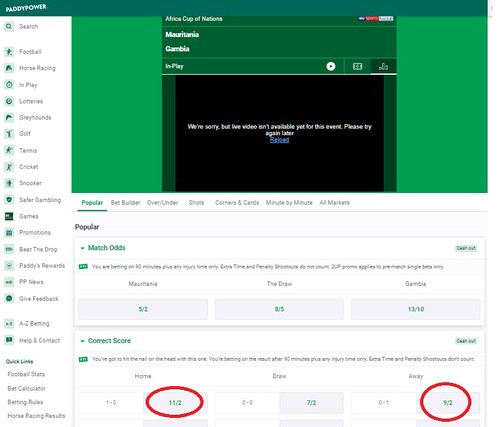Open Betting Rules quick link

[25, 402]
